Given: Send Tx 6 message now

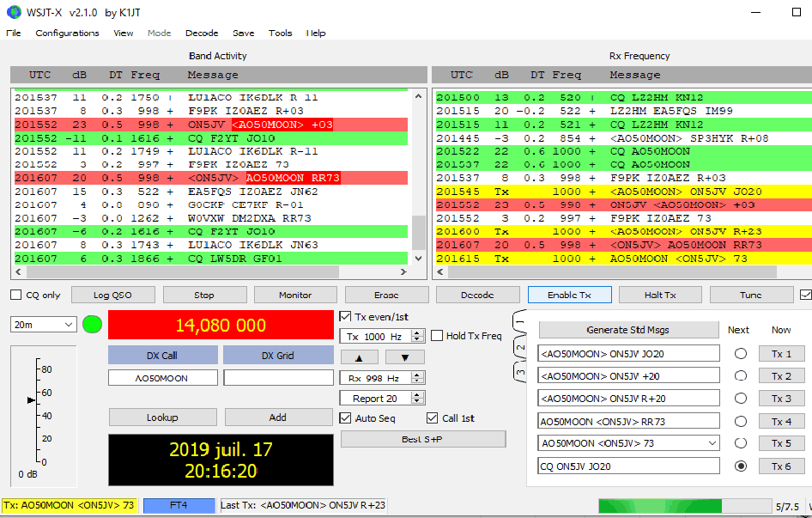Looking at the screenshot, I should coord(781,466).
